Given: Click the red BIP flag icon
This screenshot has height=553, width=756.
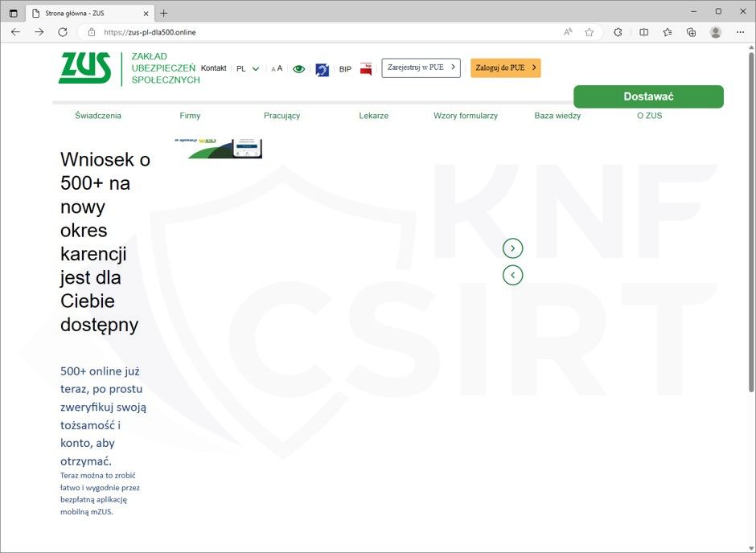Looking at the screenshot, I should [x=366, y=68].
